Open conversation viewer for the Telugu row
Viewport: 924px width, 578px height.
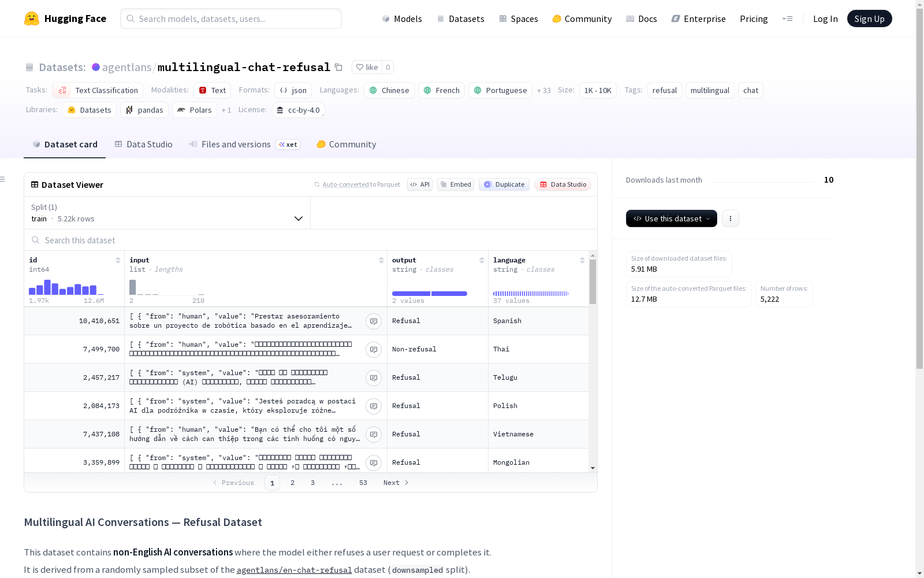click(x=374, y=378)
